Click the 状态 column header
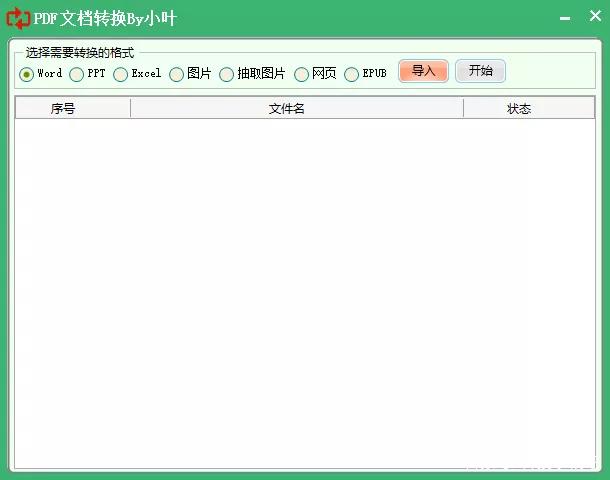This screenshot has height=480, width=610. click(529, 108)
